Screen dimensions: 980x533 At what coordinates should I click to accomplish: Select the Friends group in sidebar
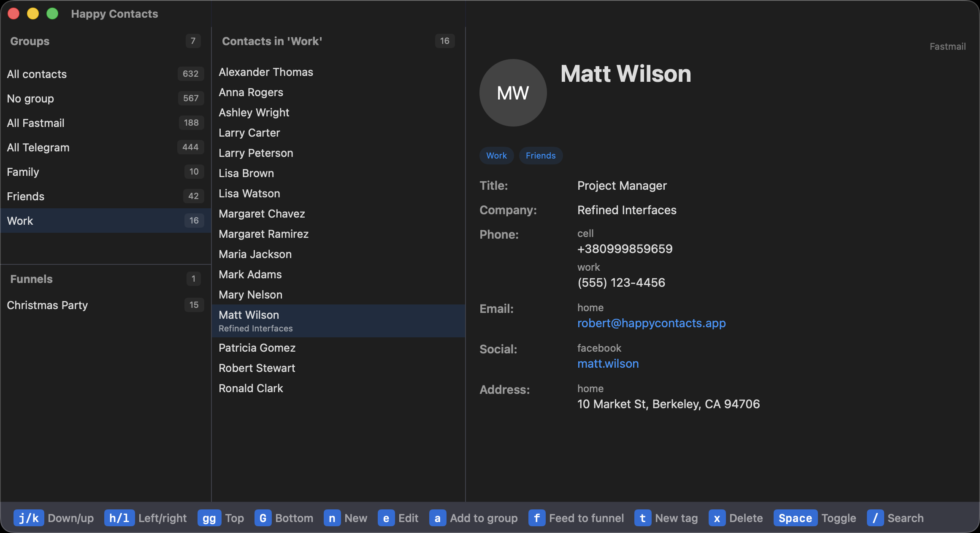(26, 197)
